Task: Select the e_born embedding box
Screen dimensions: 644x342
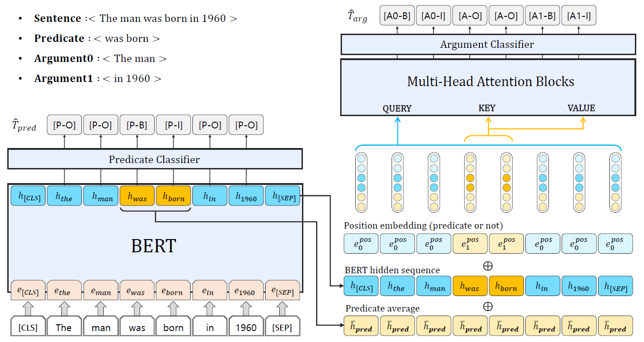Action: click(x=173, y=291)
